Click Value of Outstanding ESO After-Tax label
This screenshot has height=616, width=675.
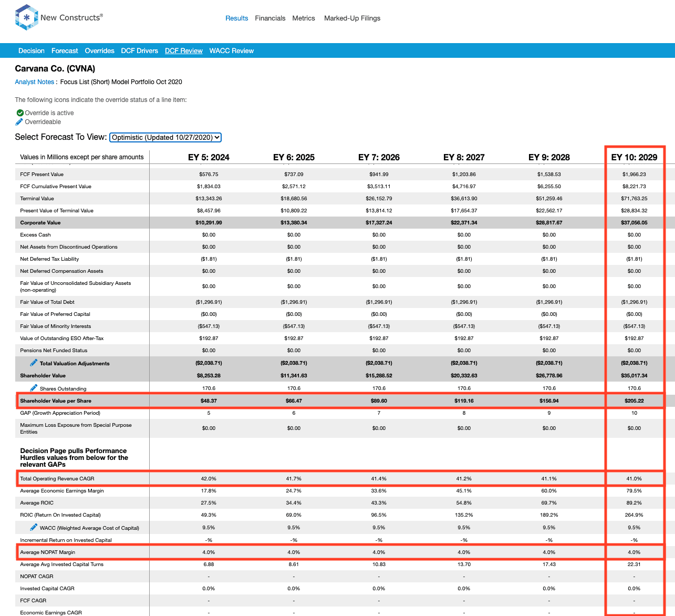point(62,338)
